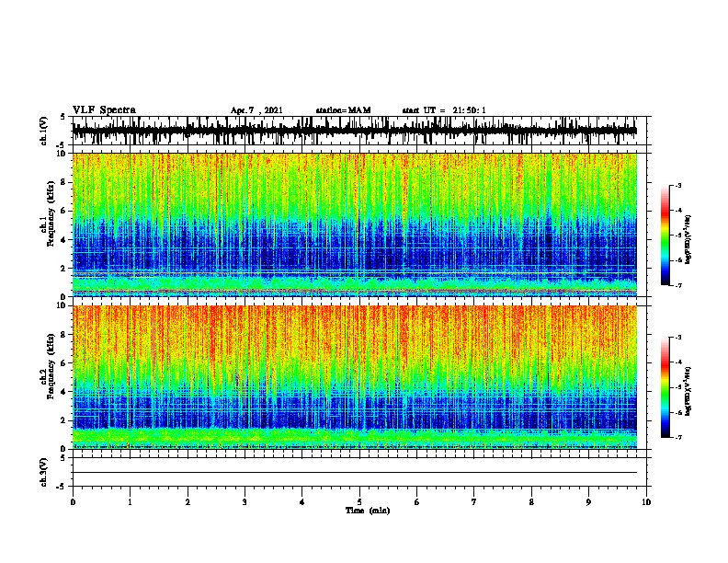This screenshot has width=728, height=563.
Task: Select the date label 'Apr. 7, 2021'
Action: (256, 110)
